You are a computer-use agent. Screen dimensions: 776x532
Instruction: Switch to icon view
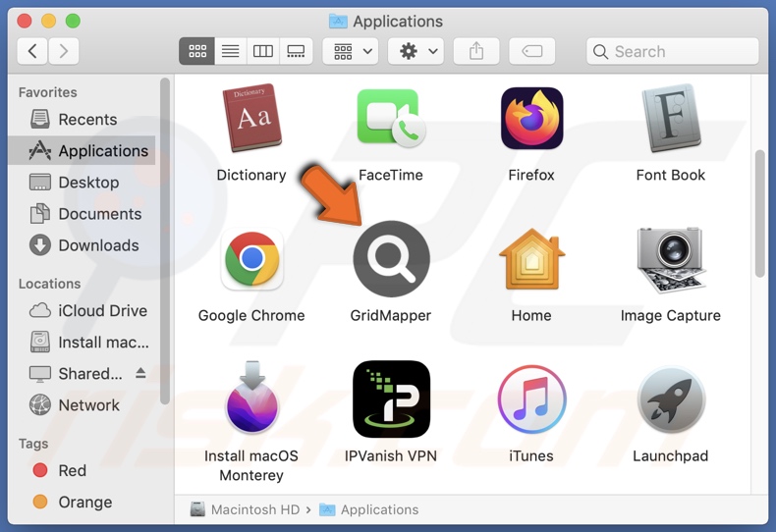[197, 51]
